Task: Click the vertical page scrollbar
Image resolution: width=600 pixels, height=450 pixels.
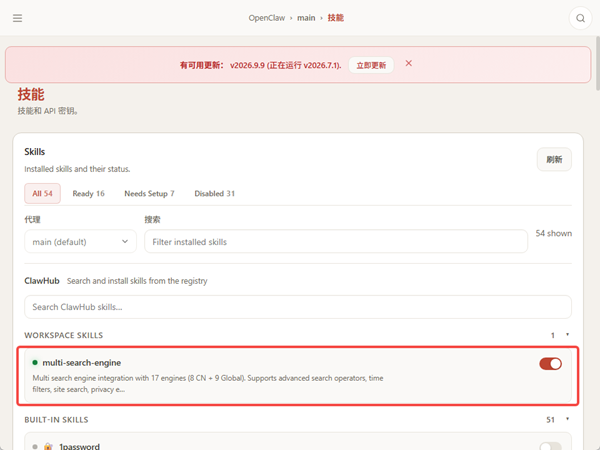Action: (x=597, y=63)
